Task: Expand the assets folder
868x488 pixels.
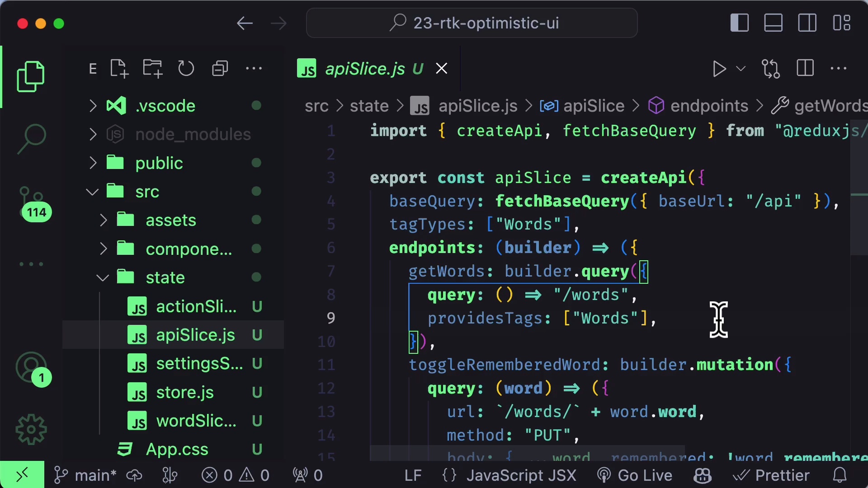Action: coord(173,220)
